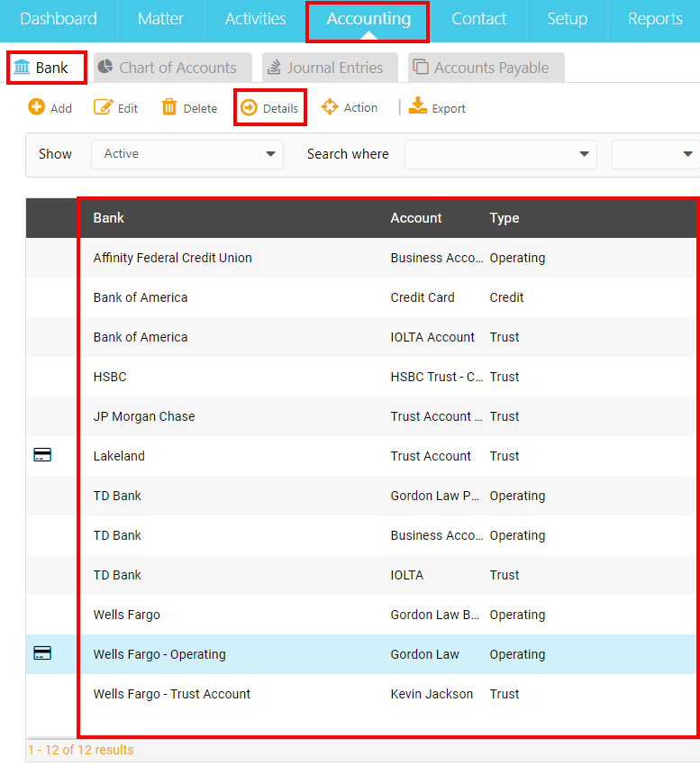Select the JP Morgan Chase row
This screenshot has width=700, height=766.
point(361,416)
